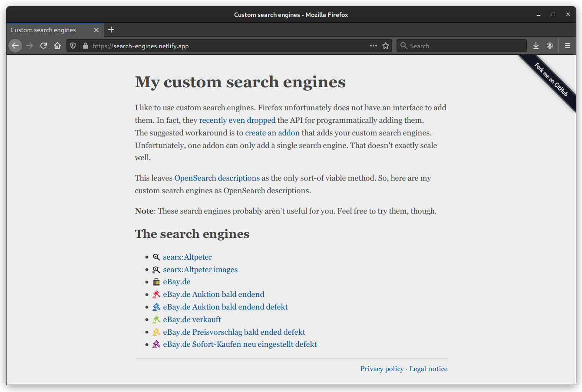This screenshot has width=582, height=392.
Task: Close the Custom search engines tab
Action: click(96, 30)
